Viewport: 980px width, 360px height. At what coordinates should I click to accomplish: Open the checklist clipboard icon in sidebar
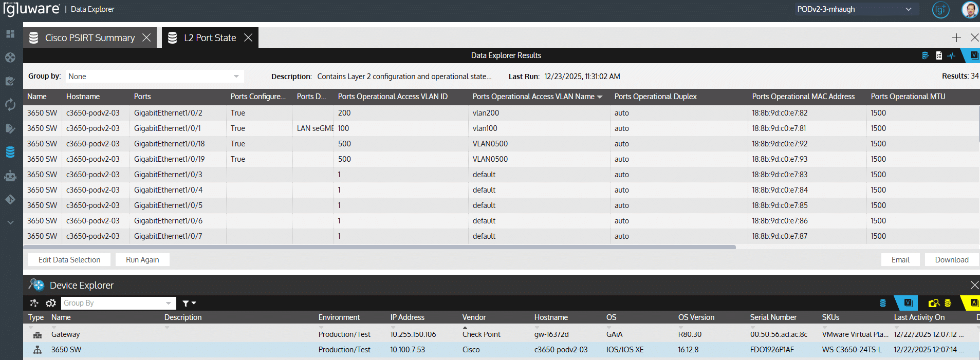[x=10, y=81]
